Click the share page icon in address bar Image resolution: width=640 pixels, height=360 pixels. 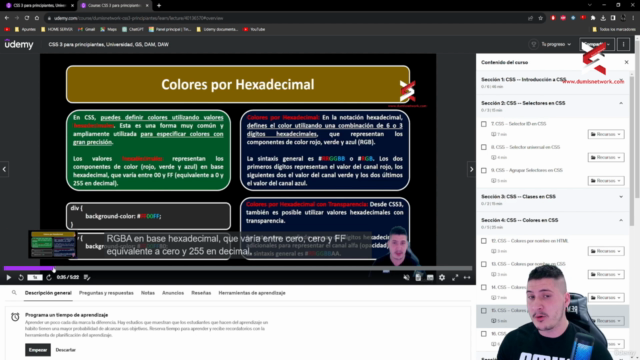[530, 18]
